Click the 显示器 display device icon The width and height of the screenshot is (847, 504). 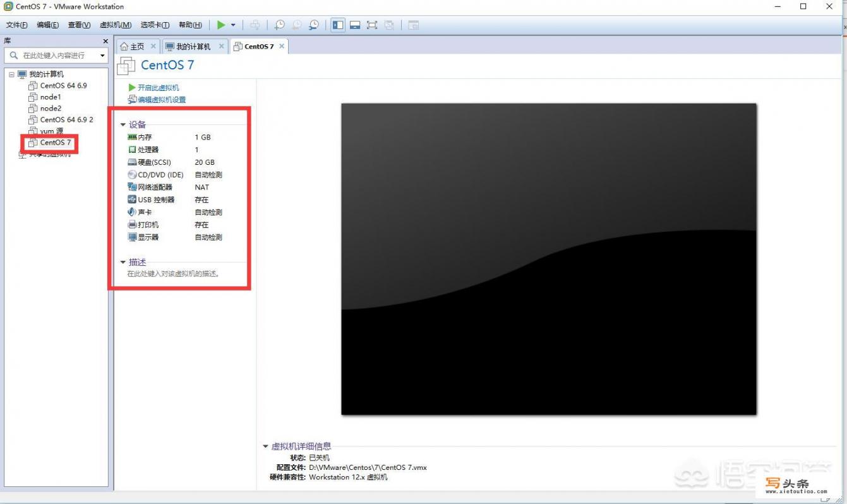[132, 237]
